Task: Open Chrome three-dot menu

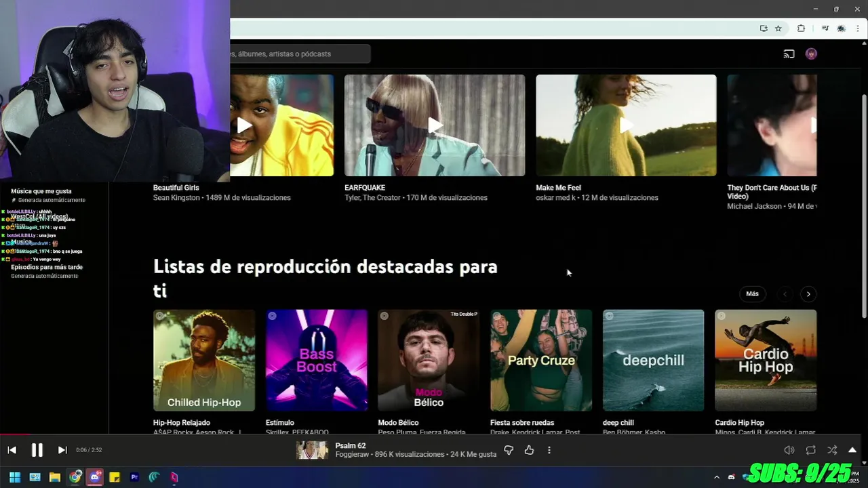Action: point(858,28)
